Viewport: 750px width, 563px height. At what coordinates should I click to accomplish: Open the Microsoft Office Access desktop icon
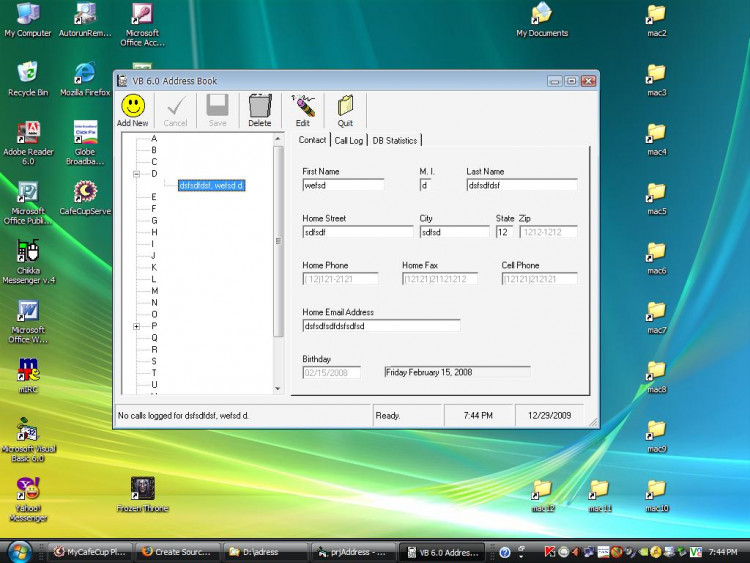(143, 24)
